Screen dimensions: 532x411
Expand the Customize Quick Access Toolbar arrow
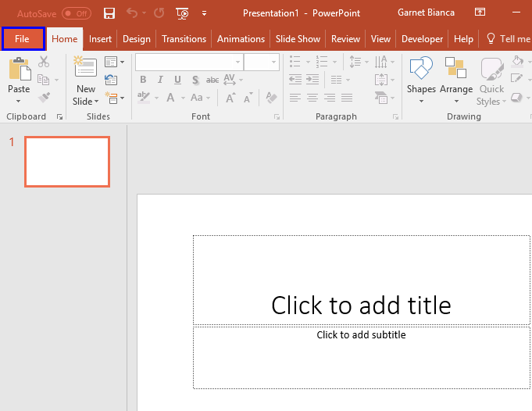coord(205,13)
